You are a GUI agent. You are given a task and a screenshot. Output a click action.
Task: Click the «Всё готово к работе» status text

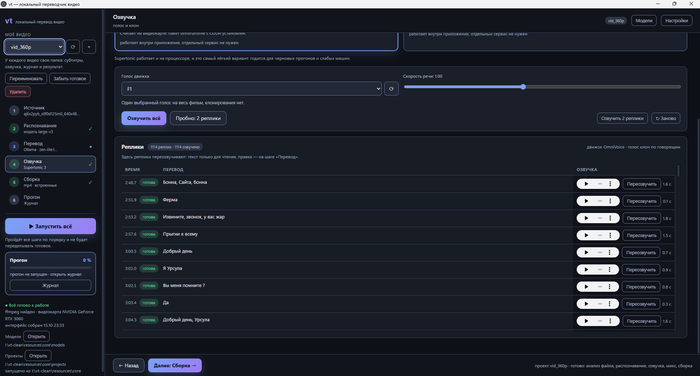pos(29,305)
